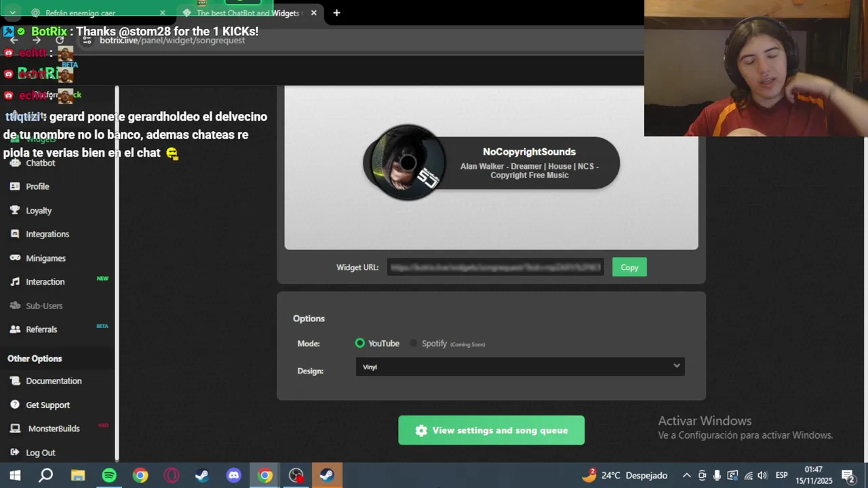Click View settings and song queue button
Image resolution: width=868 pixels, height=488 pixels.
(491, 430)
